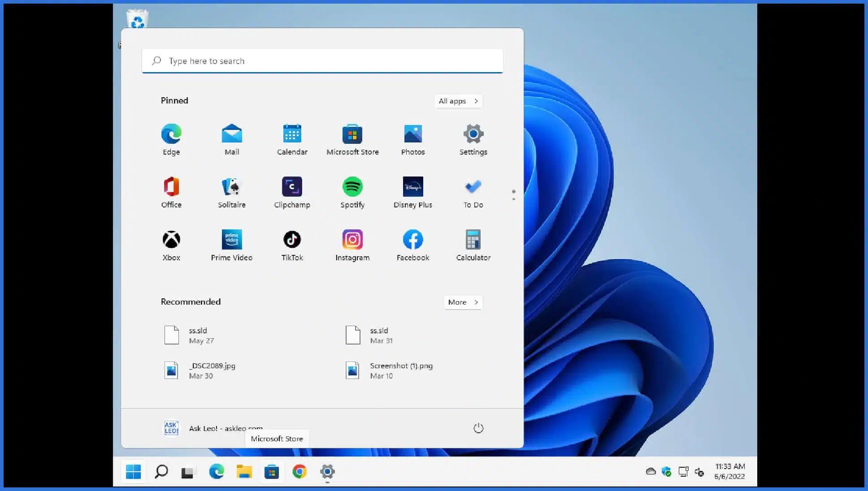Open Windows Security tray icon
868x491 pixels.
[666, 471]
